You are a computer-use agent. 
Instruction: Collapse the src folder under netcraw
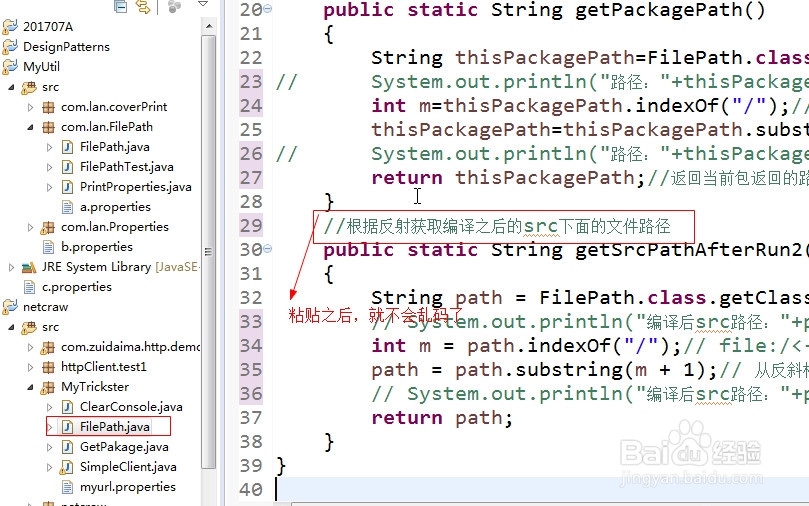click(11, 328)
